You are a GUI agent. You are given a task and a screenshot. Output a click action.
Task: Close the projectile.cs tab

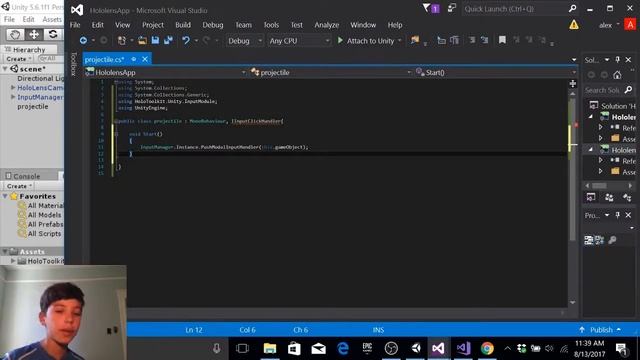tap(145, 60)
